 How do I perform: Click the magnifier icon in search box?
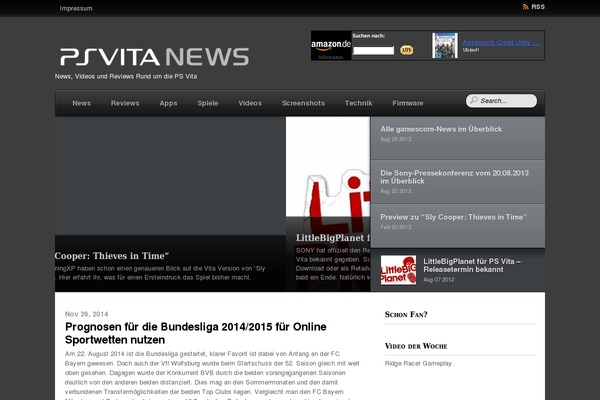474,100
